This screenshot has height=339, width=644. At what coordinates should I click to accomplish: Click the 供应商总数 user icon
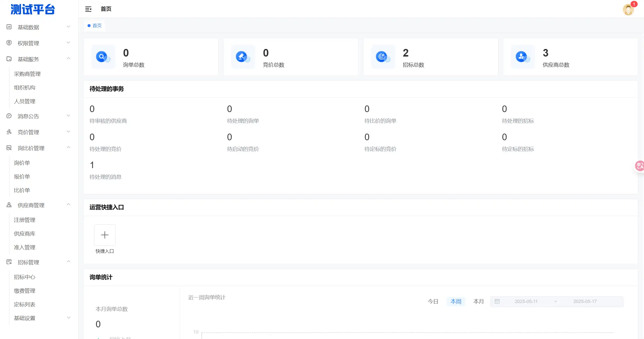523,57
